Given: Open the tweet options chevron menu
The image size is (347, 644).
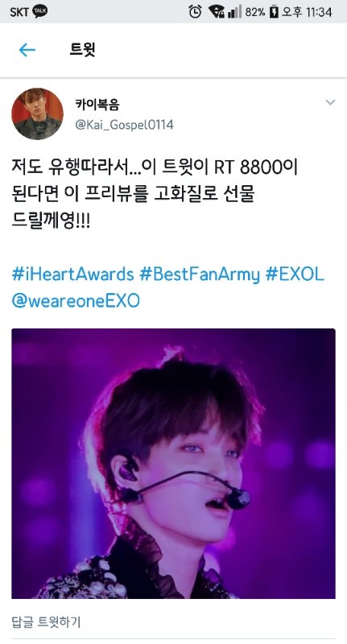Looking at the screenshot, I should click(330, 102).
